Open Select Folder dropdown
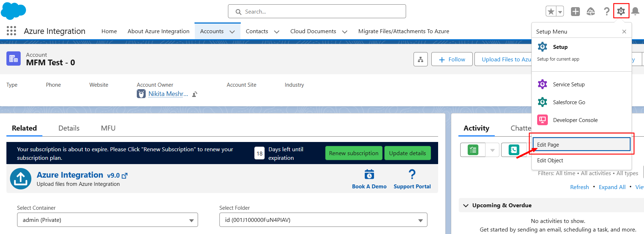644x234 pixels. pos(323,220)
